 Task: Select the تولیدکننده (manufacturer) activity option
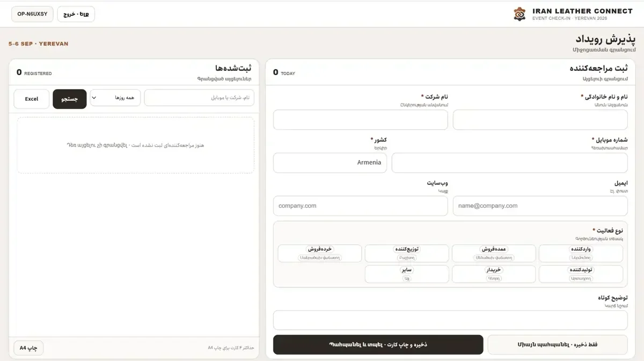581,274
